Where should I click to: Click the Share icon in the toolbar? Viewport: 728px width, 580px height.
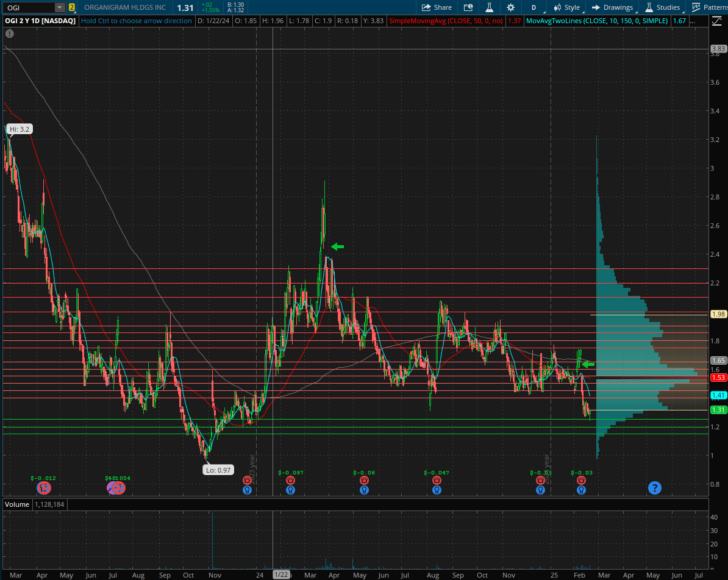click(x=437, y=7)
